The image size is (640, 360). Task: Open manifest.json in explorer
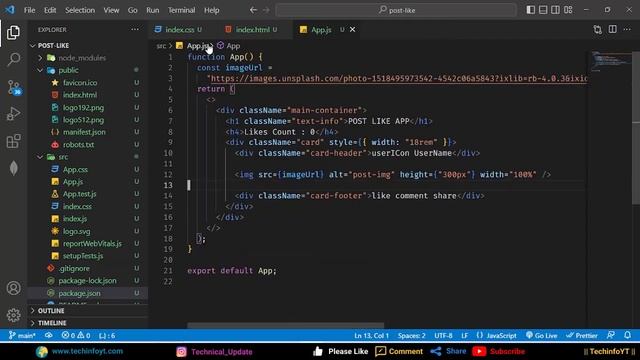[84, 132]
